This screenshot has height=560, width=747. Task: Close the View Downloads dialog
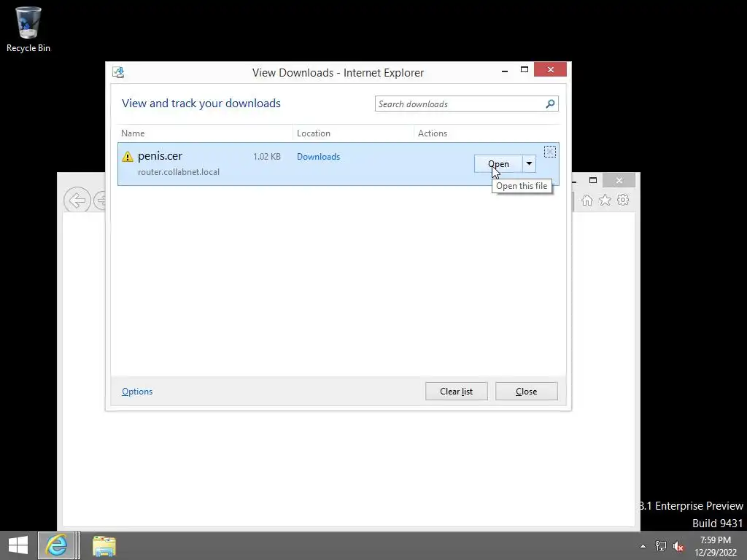(527, 392)
